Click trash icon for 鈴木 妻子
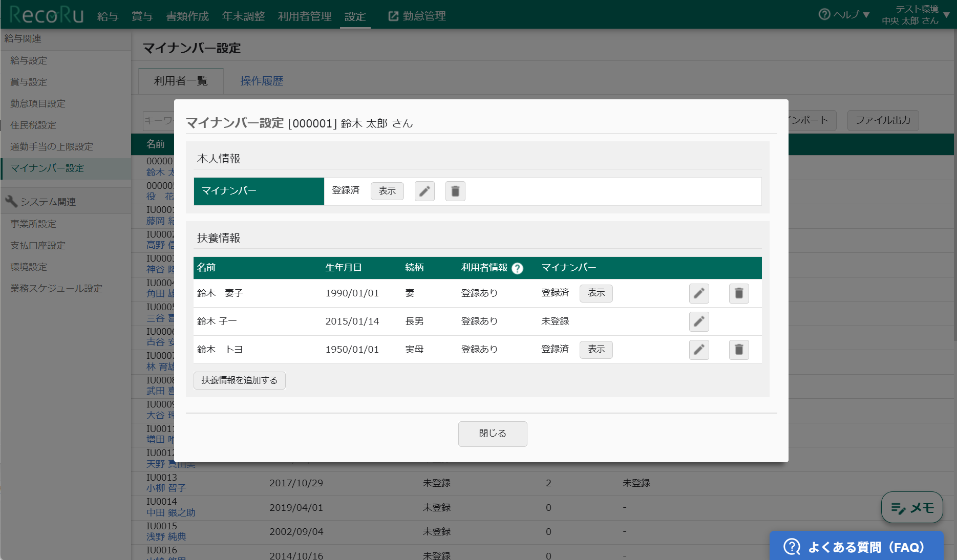This screenshot has width=957, height=560. tap(739, 293)
